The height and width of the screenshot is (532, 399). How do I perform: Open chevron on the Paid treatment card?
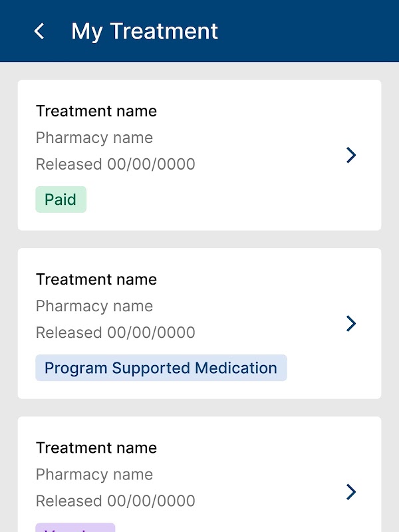pyautogui.click(x=351, y=155)
